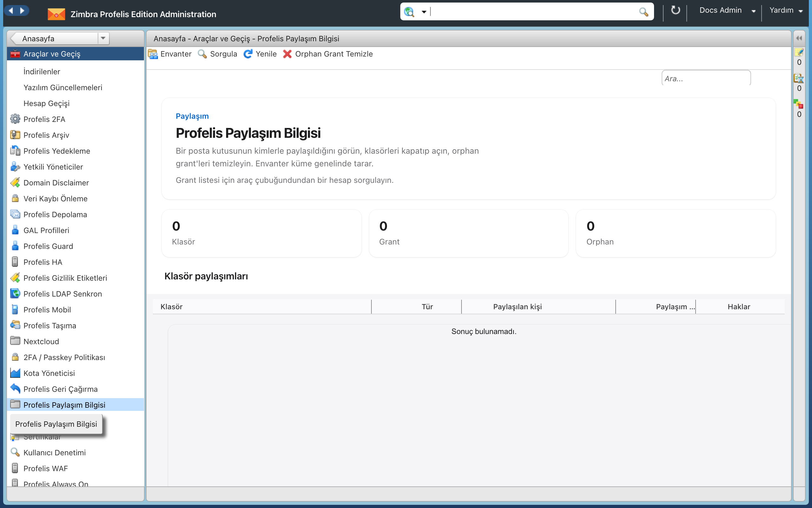Expand the Anasayfa navigation dropdown

103,38
